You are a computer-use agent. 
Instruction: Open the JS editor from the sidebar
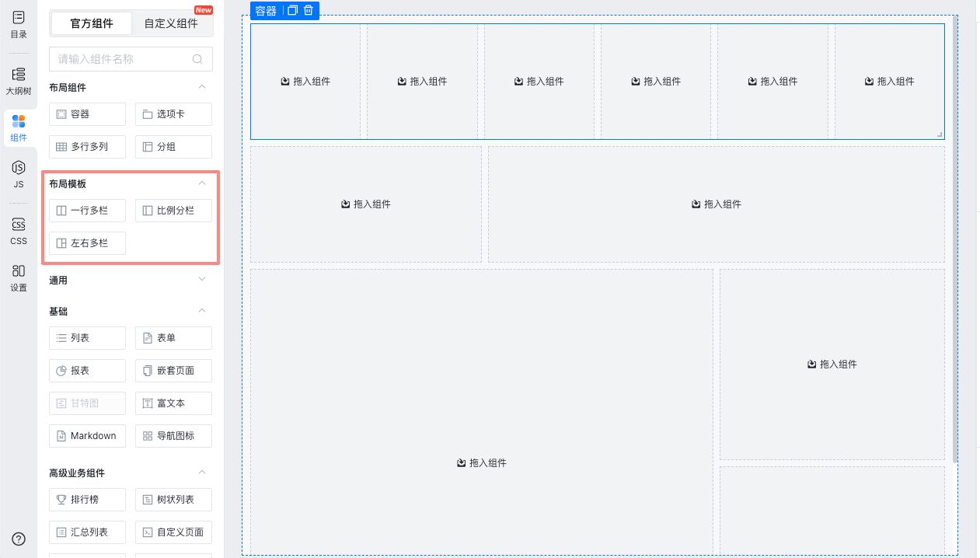(x=19, y=175)
